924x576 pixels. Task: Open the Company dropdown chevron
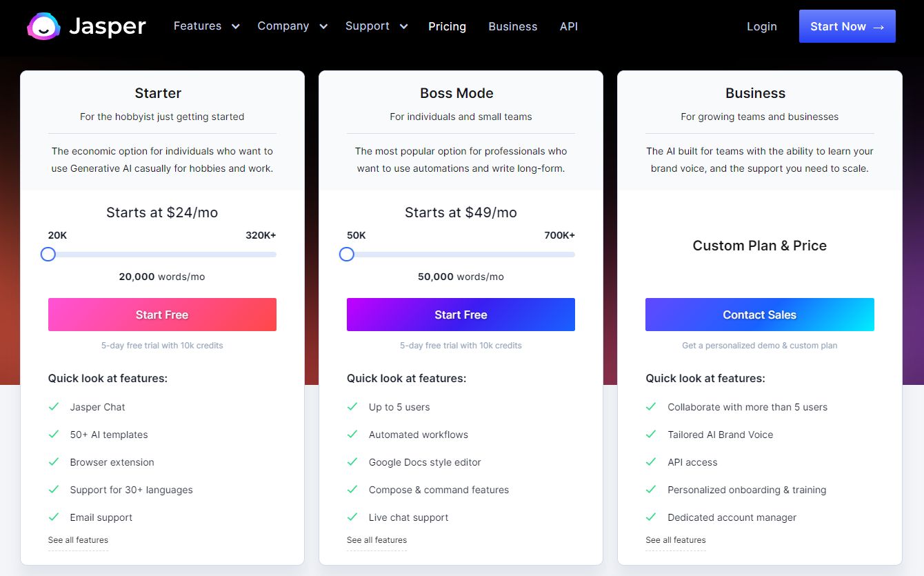[x=323, y=27]
